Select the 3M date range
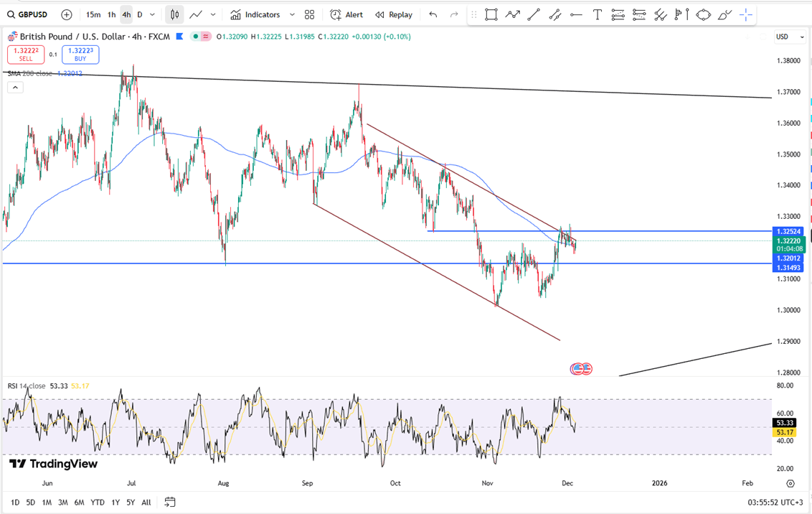 [x=63, y=503]
